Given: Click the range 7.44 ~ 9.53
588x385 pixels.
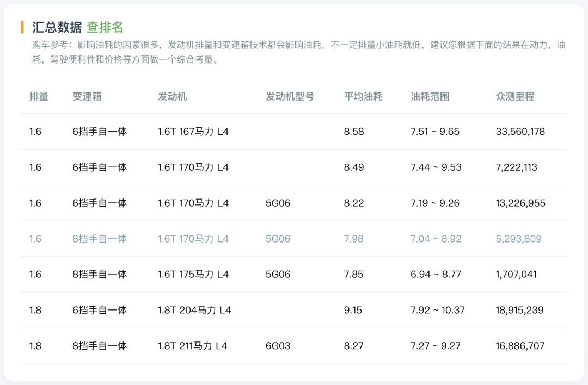Looking at the screenshot, I should pyautogui.click(x=436, y=167).
